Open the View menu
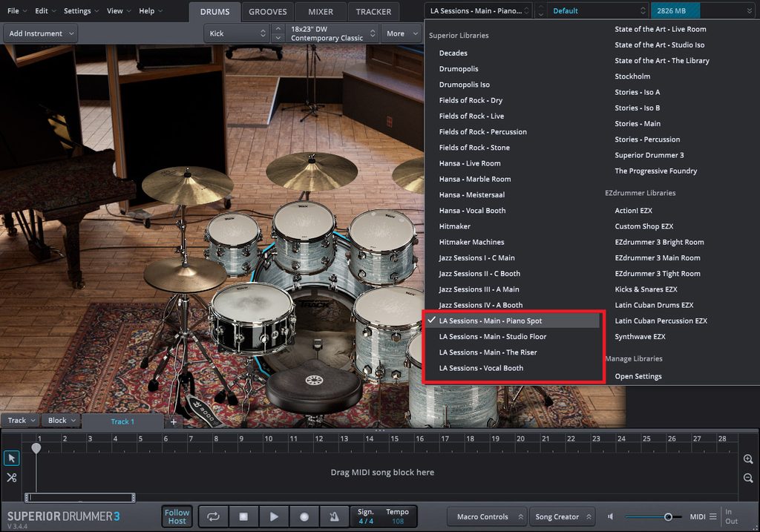Viewport: 760px width, 532px height. 119,10
